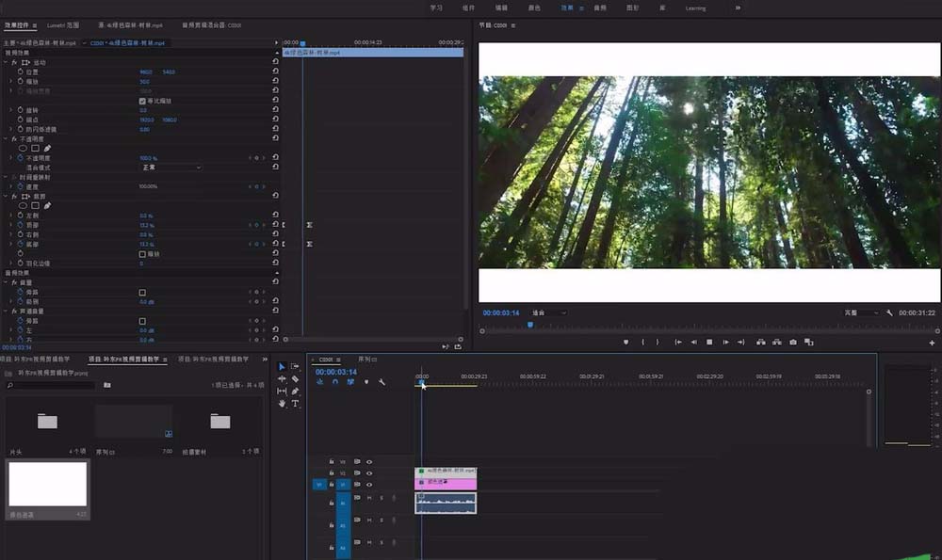Open Program Monitor button editor plus
Viewport: 942px width, 560px height.
[x=932, y=343]
